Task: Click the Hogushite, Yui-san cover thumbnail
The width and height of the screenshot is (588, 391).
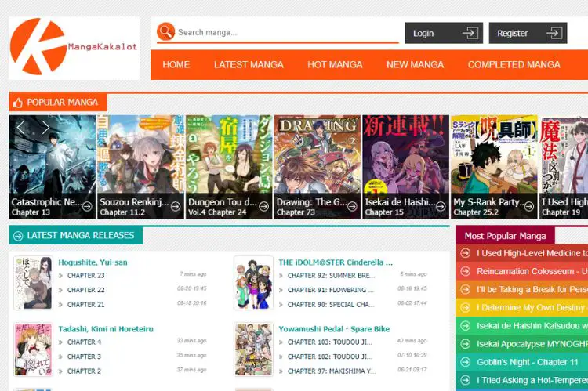Action: point(33,283)
